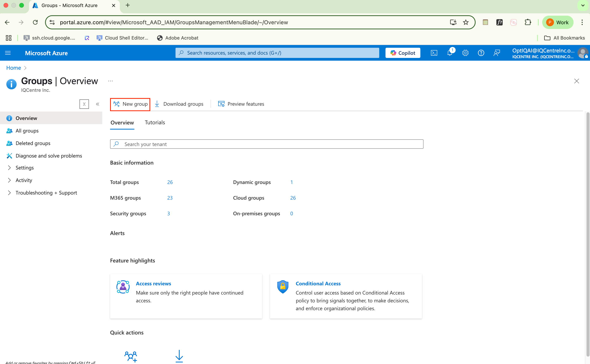This screenshot has width=590, height=364.
Task: Open the ellipsis menu beside Groups title
Action: pyautogui.click(x=110, y=81)
